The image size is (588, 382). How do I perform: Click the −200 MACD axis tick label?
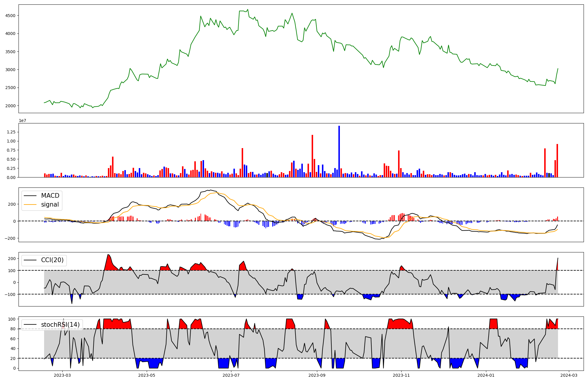click(9, 238)
